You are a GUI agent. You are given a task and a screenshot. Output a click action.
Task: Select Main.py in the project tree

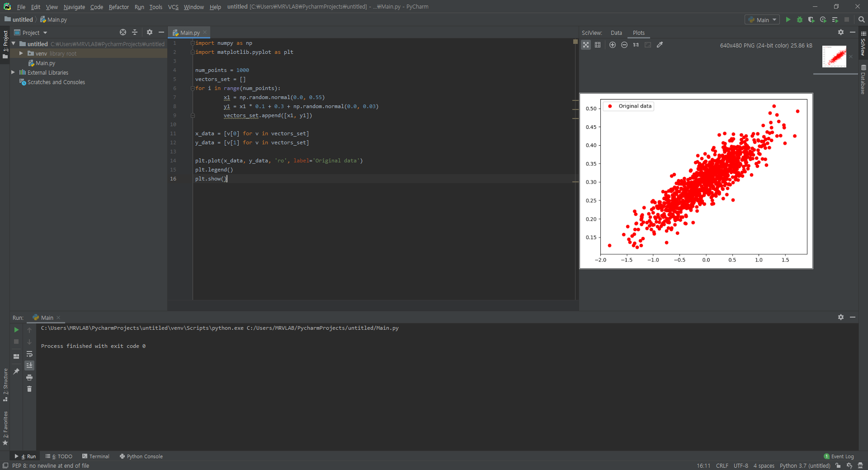45,63
